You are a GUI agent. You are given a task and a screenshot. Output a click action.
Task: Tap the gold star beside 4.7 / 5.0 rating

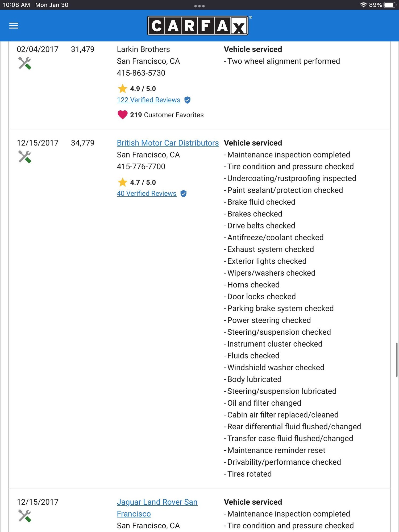pos(122,182)
